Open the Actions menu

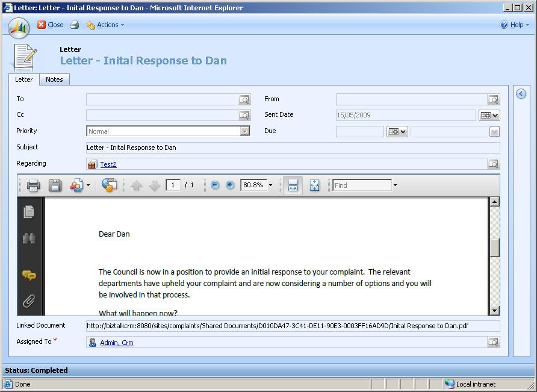coord(105,25)
